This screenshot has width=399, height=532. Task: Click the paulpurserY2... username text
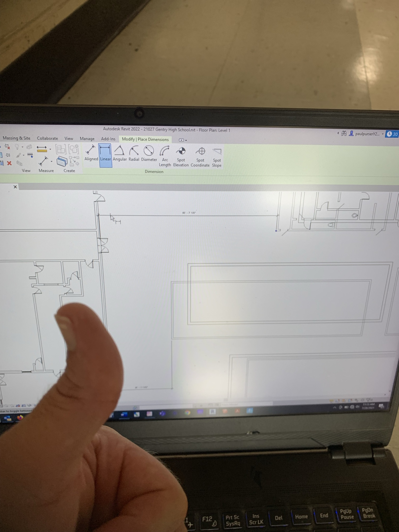367,134
